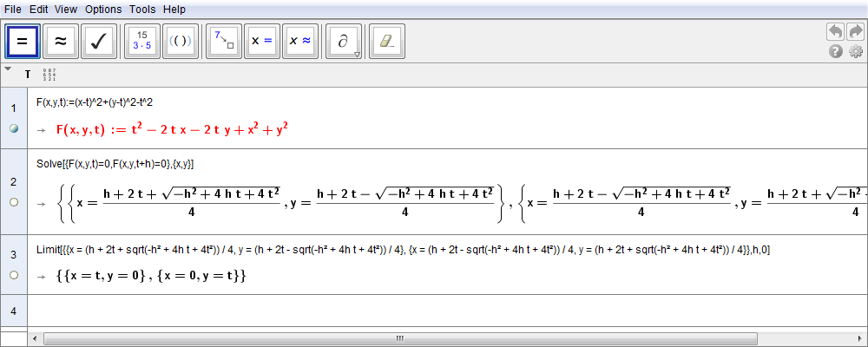Open the View menu
The image size is (868, 347).
65,9
